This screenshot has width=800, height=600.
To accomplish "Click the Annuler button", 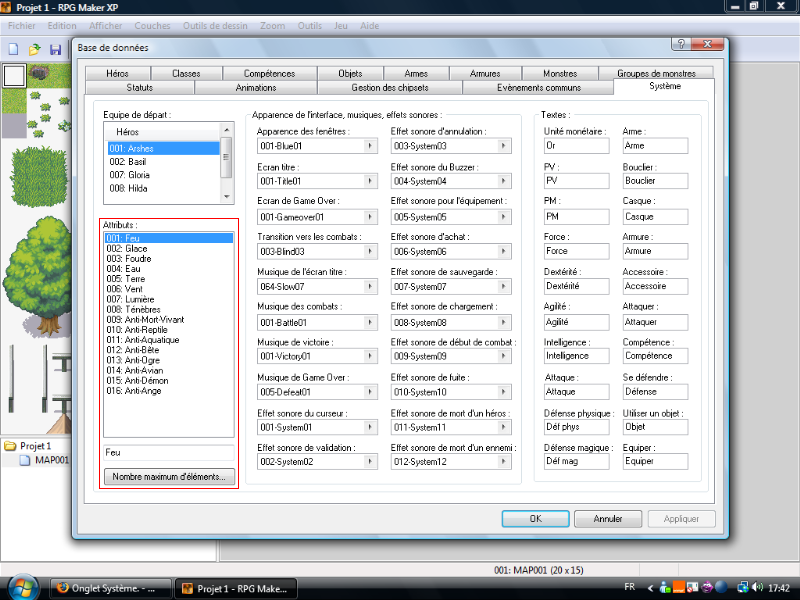I will point(608,519).
